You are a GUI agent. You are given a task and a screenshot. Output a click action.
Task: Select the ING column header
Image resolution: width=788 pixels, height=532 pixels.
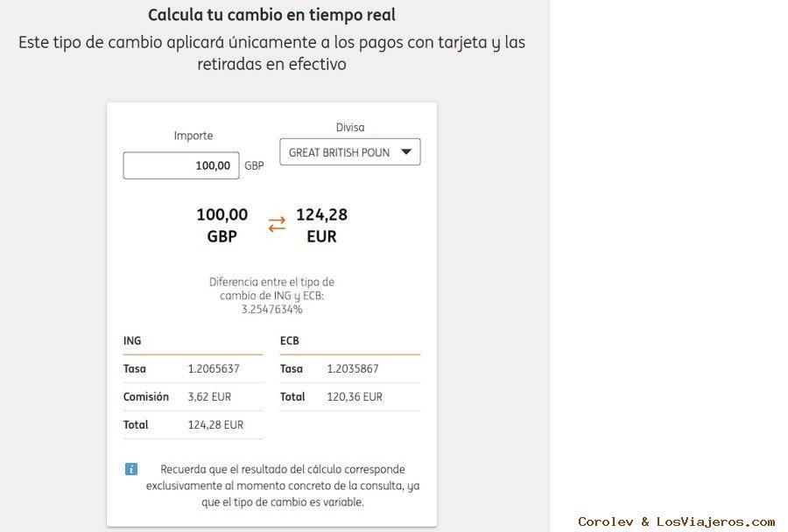(x=132, y=340)
